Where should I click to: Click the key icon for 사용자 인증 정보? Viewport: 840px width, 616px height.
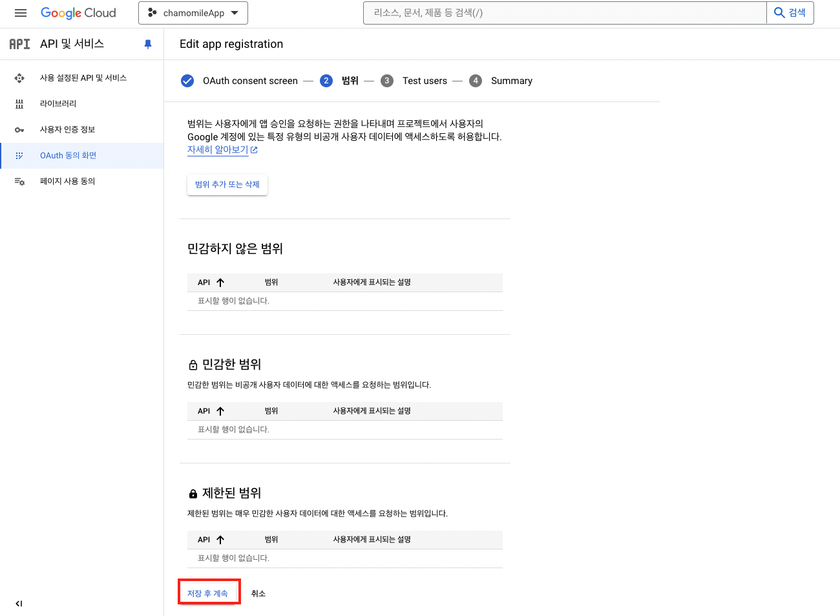19,130
